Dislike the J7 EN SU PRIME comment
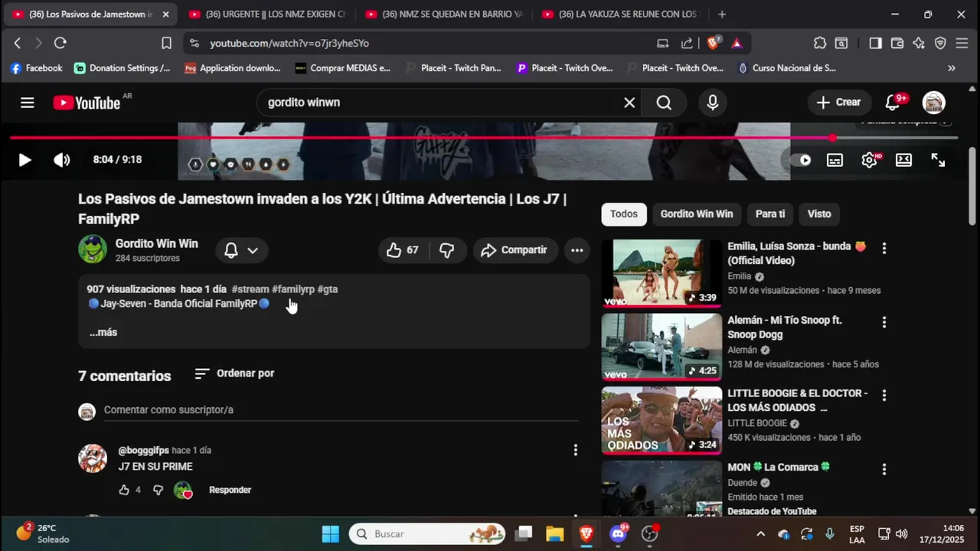The image size is (980, 551). click(x=158, y=490)
